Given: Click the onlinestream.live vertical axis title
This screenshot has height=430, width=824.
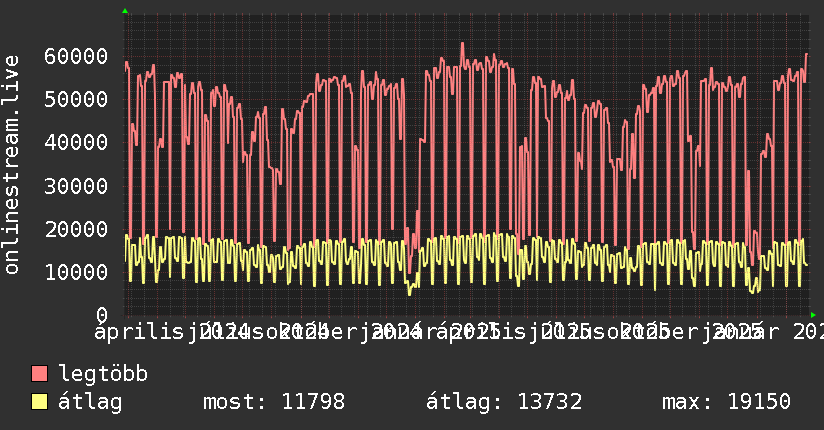Looking at the screenshot, I should (x=11, y=165).
